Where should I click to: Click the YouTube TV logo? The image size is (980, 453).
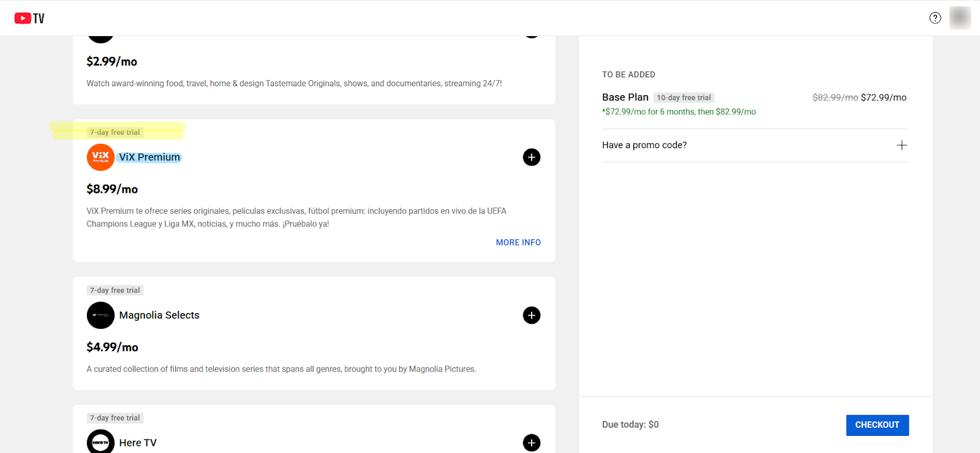pos(29,18)
